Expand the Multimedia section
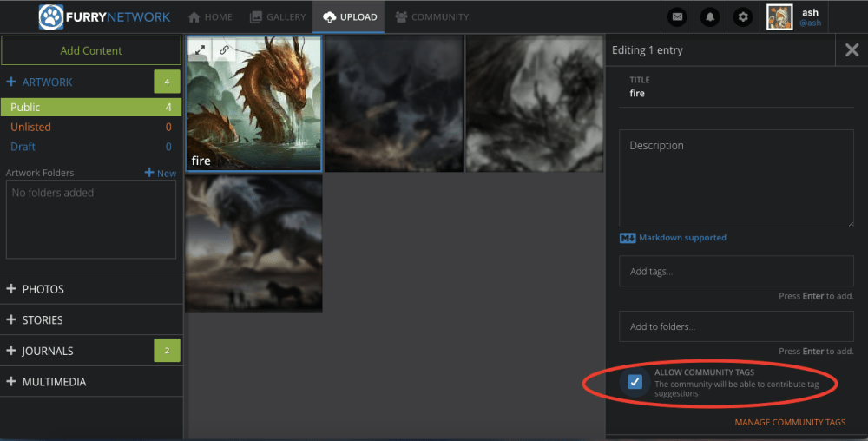The height and width of the screenshot is (441, 868). tap(54, 382)
